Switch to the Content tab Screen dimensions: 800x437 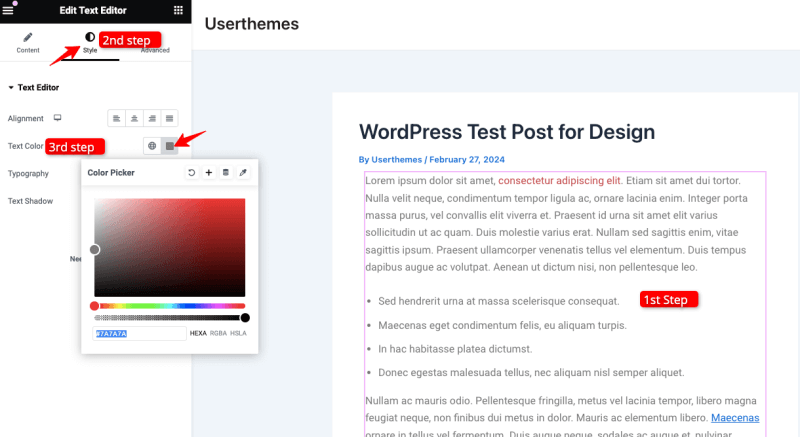(28, 43)
